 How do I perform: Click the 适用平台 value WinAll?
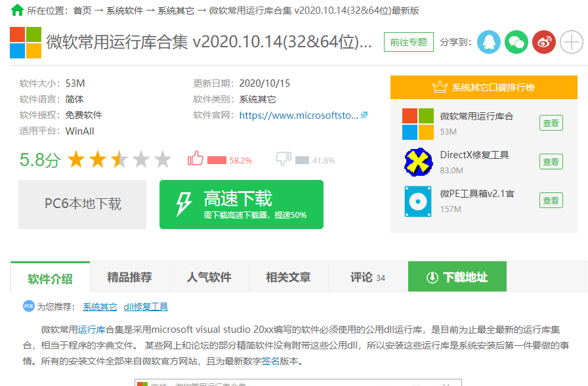tap(79, 131)
